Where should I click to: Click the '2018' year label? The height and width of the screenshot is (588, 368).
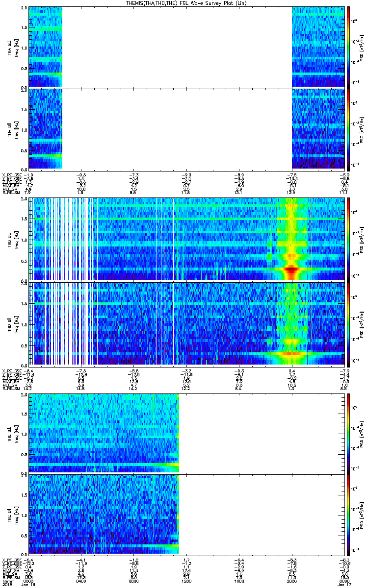[x=6, y=584]
